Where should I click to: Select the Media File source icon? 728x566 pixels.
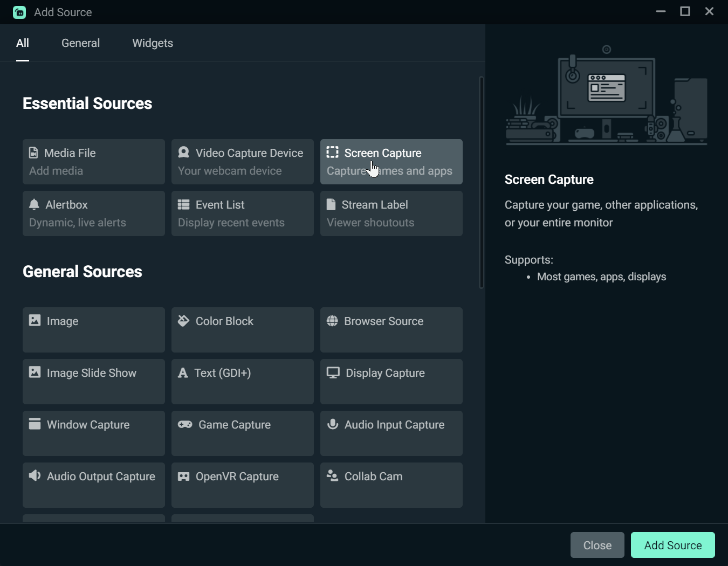click(33, 153)
